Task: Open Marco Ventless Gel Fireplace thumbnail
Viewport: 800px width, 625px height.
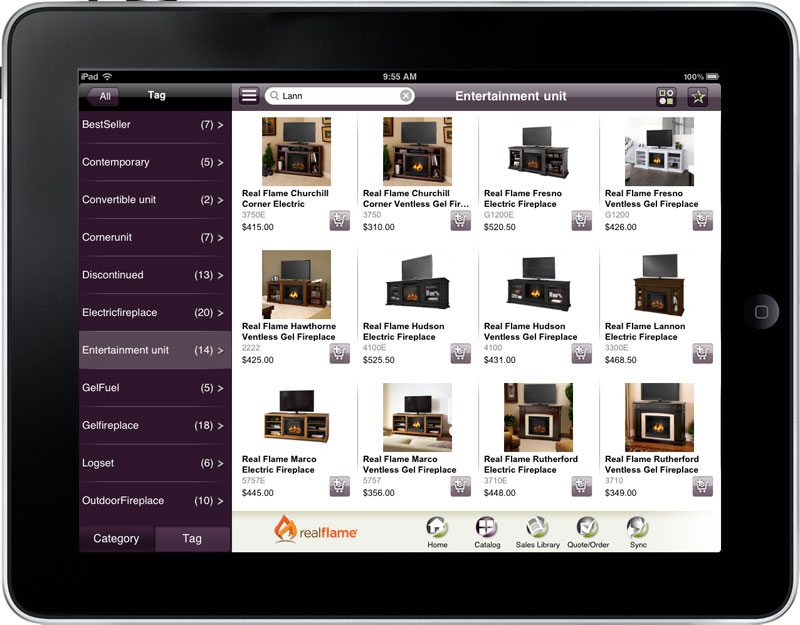Action: (417, 417)
